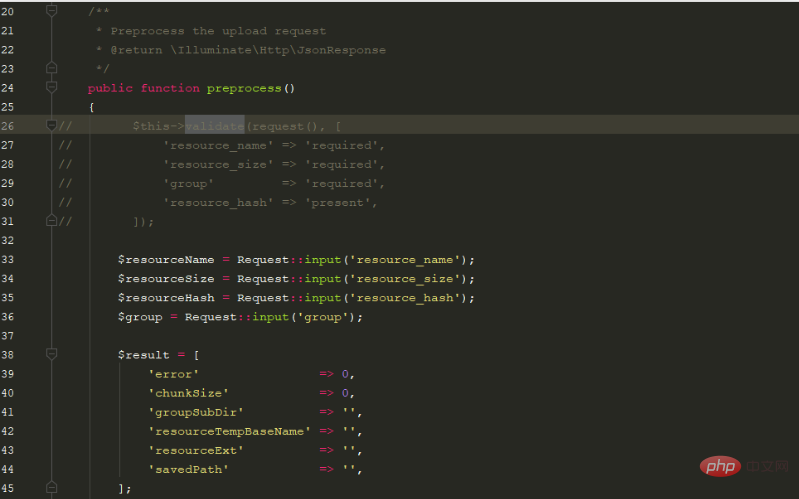This screenshot has height=499, width=799.
Task: Click the fold end marker at line 31
Action: pyautogui.click(x=52, y=221)
